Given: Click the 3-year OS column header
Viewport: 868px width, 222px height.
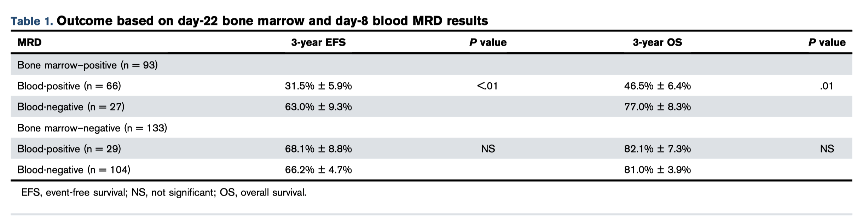Looking at the screenshot, I should [x=657, y=42].
